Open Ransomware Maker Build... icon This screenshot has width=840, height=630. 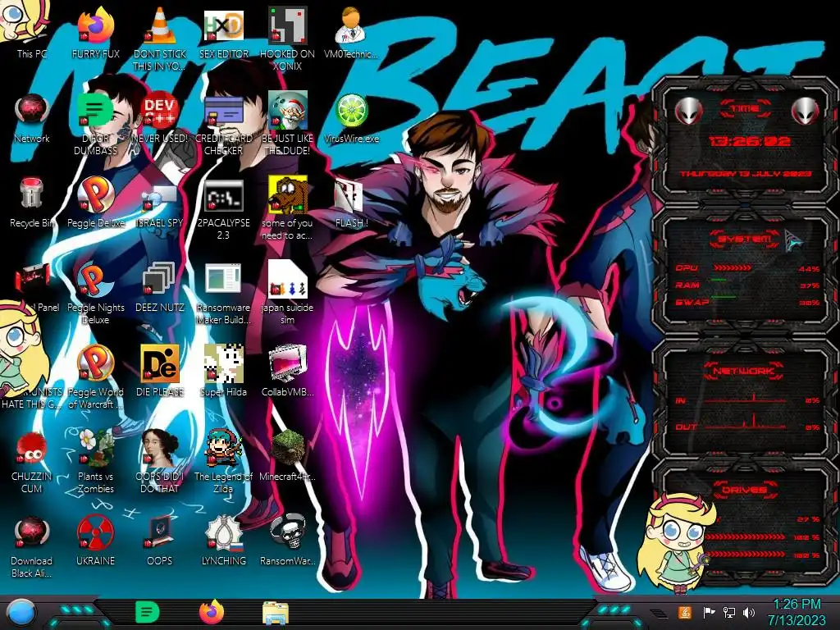224,294
